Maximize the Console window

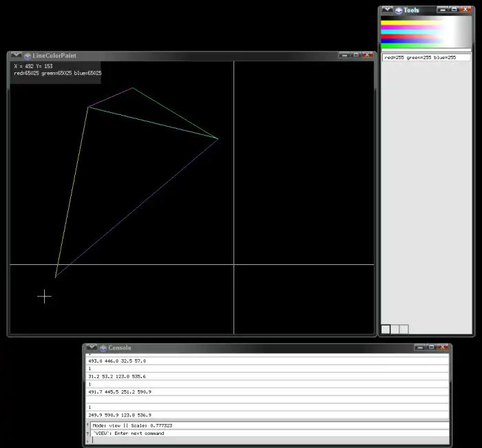pos(431,348)
